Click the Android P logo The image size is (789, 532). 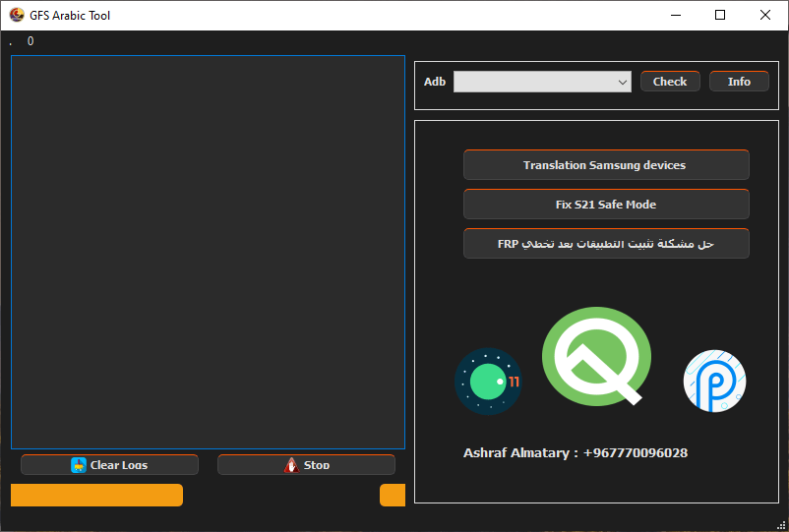(714, 382)
